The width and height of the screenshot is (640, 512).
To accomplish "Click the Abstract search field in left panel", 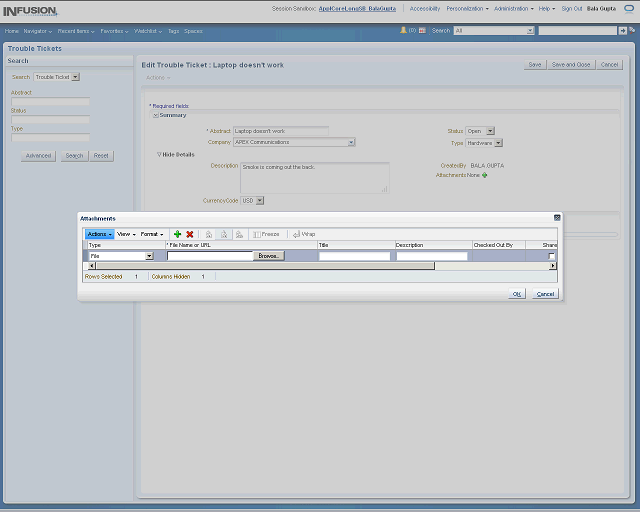I will (x=51, y=102).
